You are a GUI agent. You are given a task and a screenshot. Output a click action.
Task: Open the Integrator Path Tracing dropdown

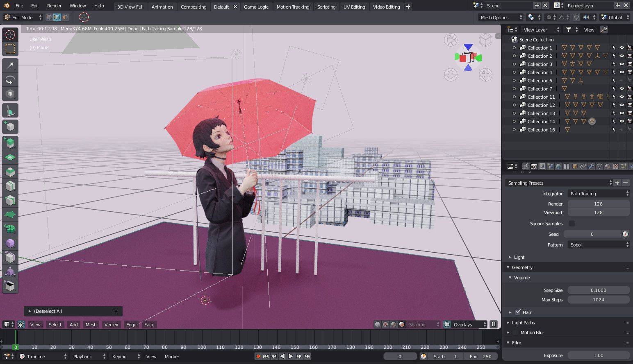[599, 194]
